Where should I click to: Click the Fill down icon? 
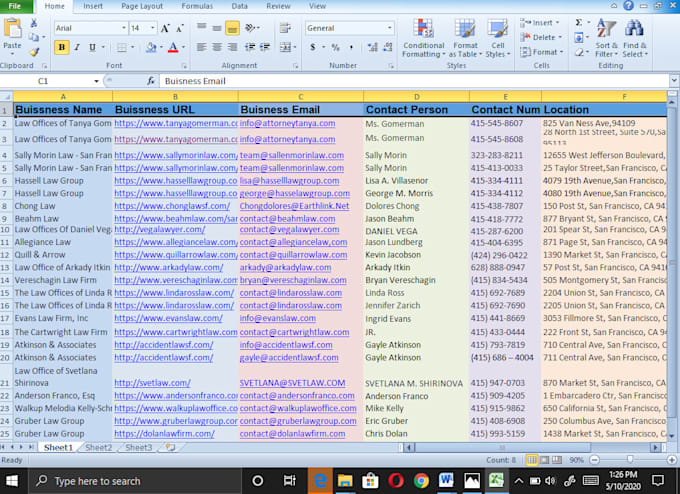click(579, 38)
